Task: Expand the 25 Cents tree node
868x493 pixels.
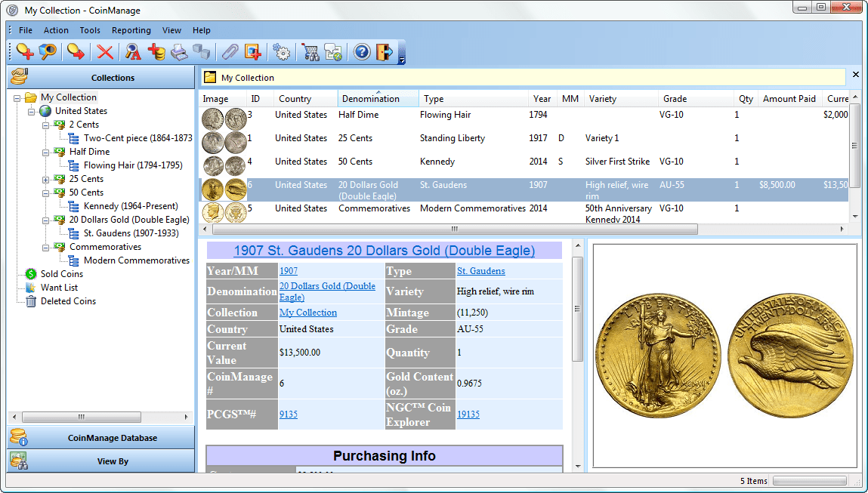Action: (x=45, y=179)
